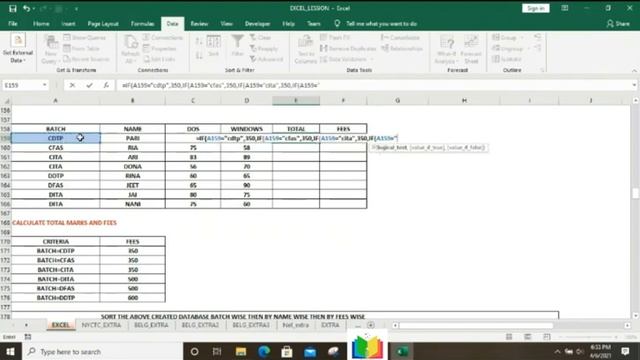
Task: Open the Net_extra sheet tab
Action: click(296, 325)
